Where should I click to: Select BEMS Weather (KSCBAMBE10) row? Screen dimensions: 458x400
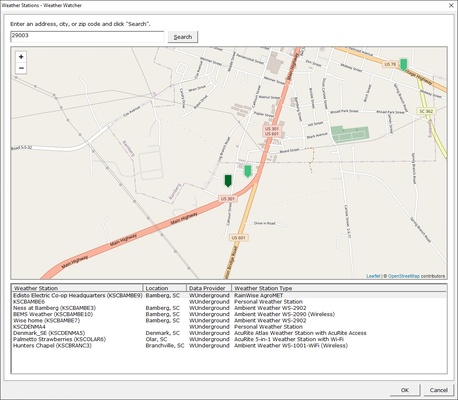(229, 314)
